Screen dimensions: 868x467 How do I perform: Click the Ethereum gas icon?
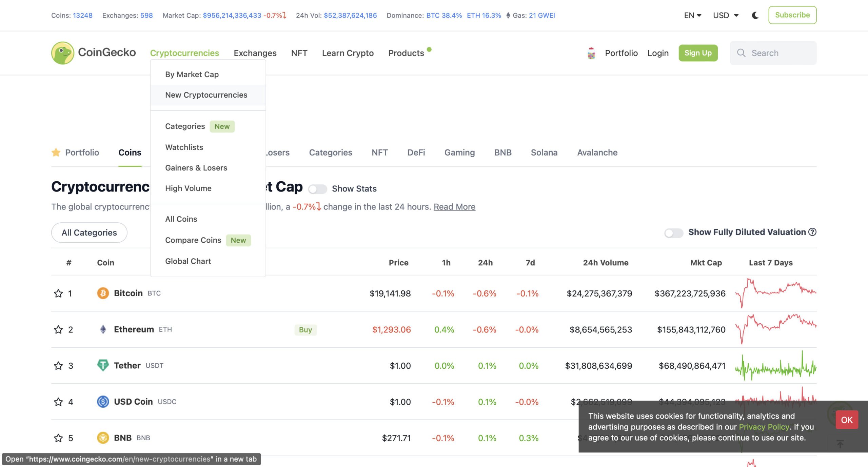pyautogui.click(x=508, y=15)
